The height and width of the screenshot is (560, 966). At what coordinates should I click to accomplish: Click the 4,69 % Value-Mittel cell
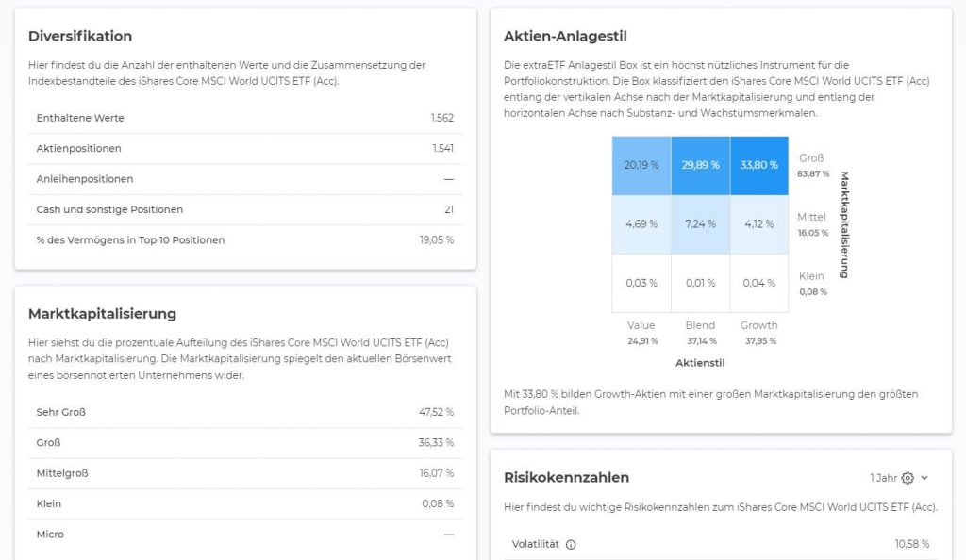click(641, 224)
